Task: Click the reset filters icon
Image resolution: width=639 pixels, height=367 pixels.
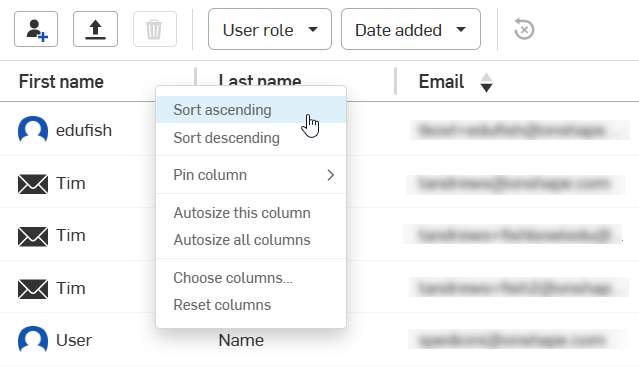Action: [524, 29]
